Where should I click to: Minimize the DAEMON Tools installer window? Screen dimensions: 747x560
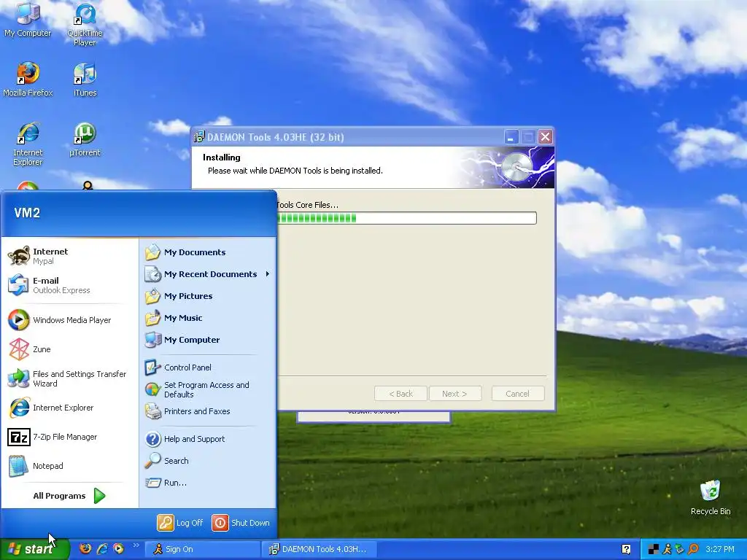pos(510,137)
